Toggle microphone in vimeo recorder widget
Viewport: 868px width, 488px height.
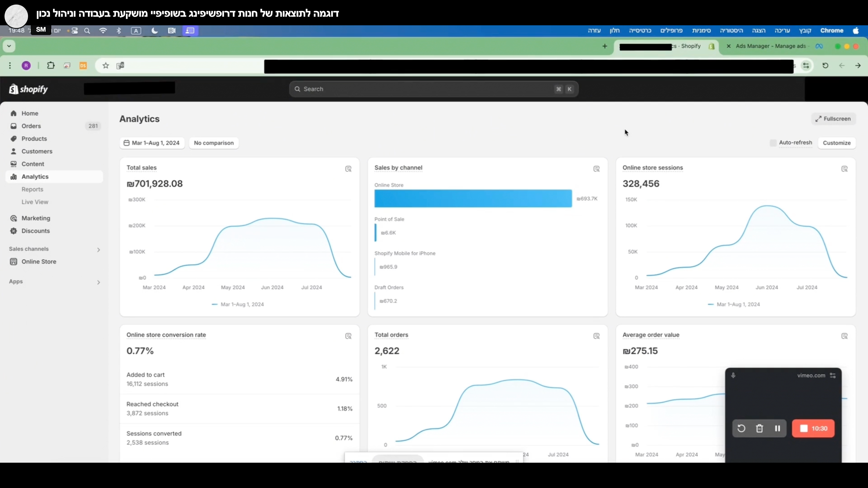coord(733,375)
